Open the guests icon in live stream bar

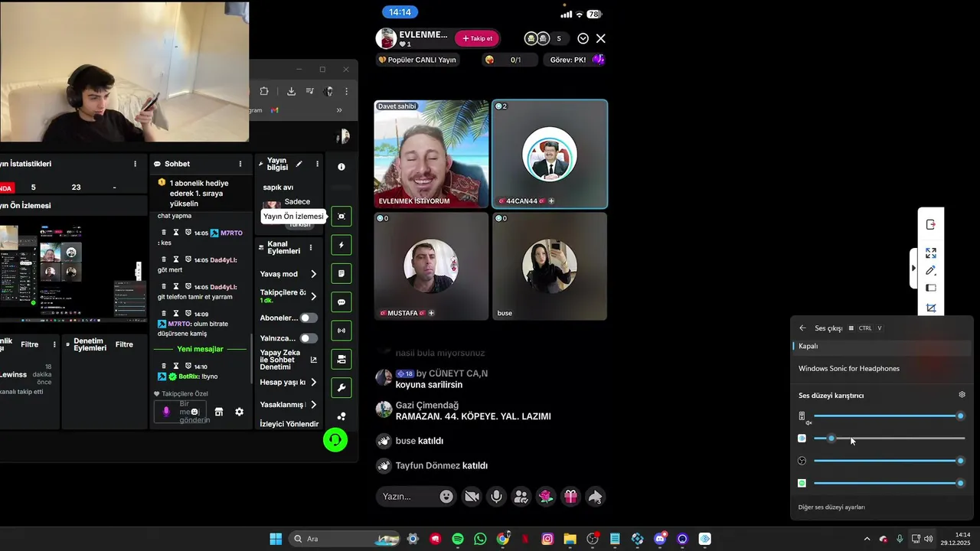[x=521, y=497]
